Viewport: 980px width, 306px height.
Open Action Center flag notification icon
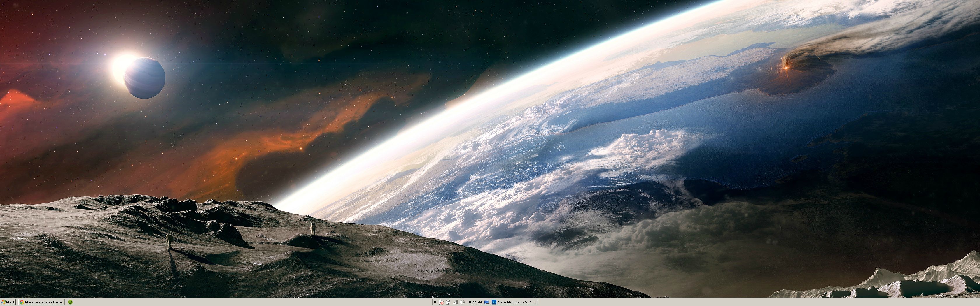point(441,302)
